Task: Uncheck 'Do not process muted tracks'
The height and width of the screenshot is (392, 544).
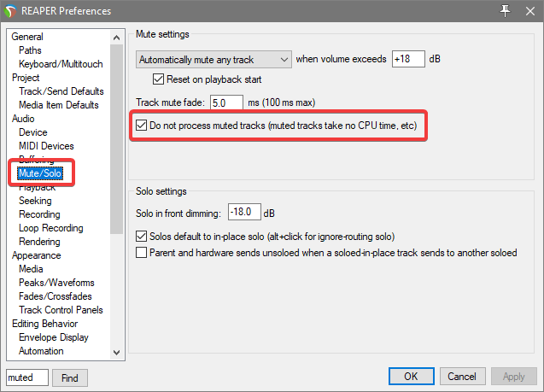Action: (x=141, y=126)
